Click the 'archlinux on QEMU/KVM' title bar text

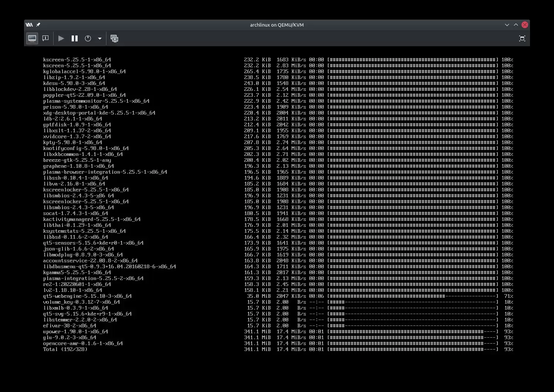tap(277, 25)
